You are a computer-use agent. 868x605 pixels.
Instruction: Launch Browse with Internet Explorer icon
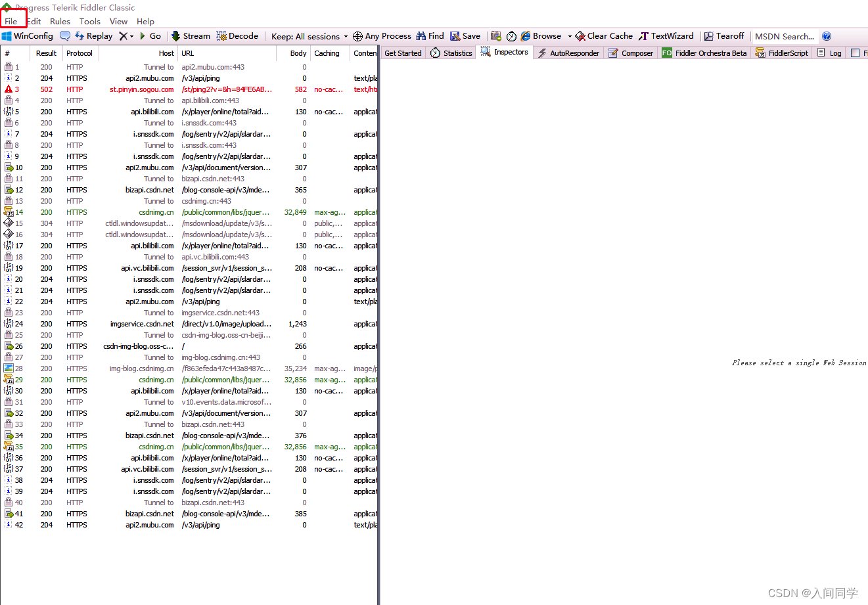pos(526,36)
